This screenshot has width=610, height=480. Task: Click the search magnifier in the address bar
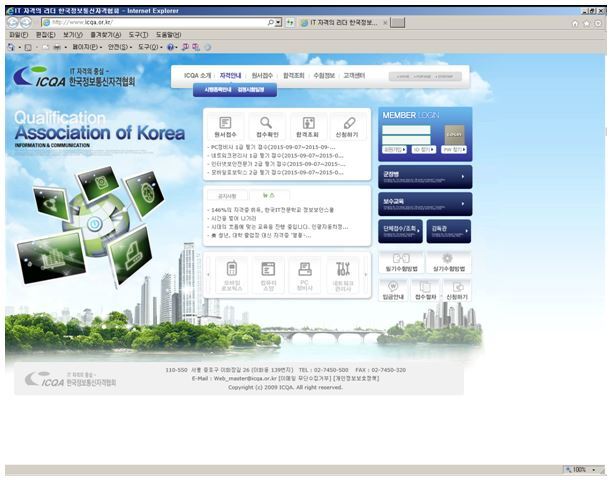271,23
